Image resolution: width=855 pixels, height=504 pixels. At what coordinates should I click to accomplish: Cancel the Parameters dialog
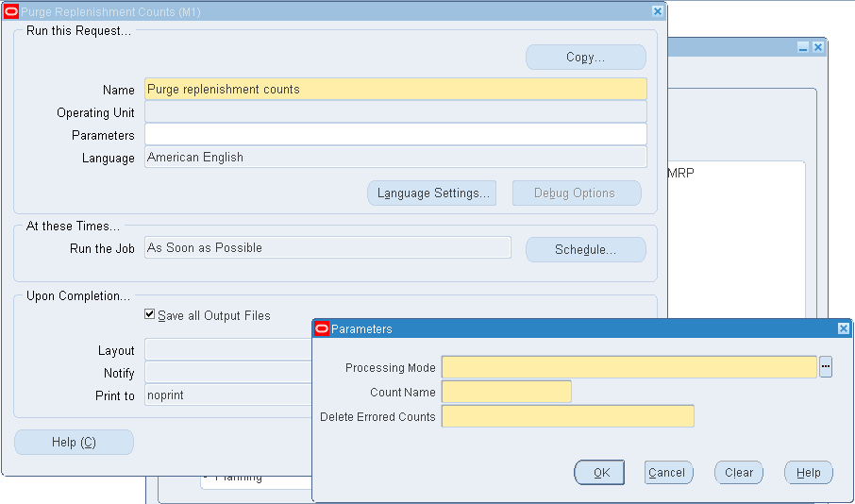point(668,472)
